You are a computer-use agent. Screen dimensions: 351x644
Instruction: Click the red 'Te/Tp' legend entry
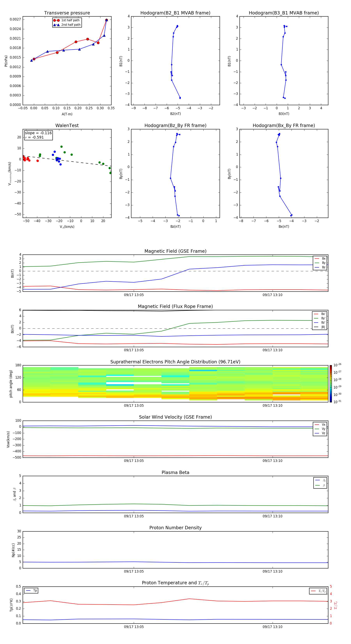[318, 591]
